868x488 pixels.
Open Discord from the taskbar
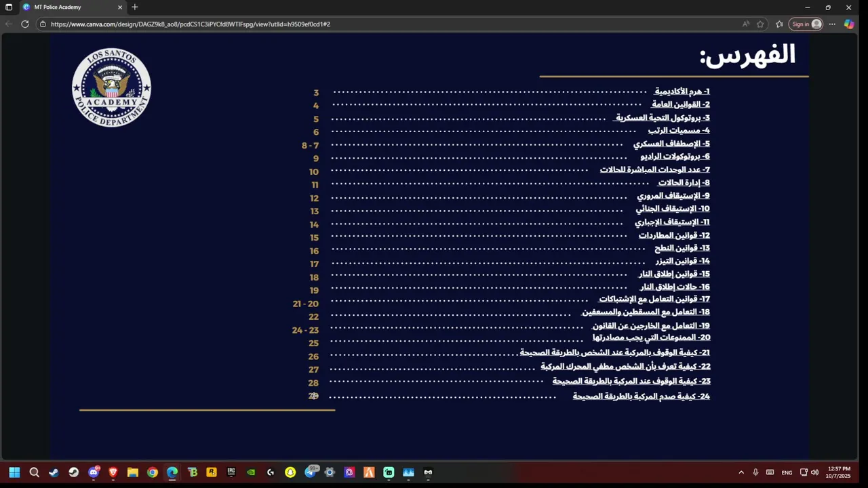pos(94,472)
